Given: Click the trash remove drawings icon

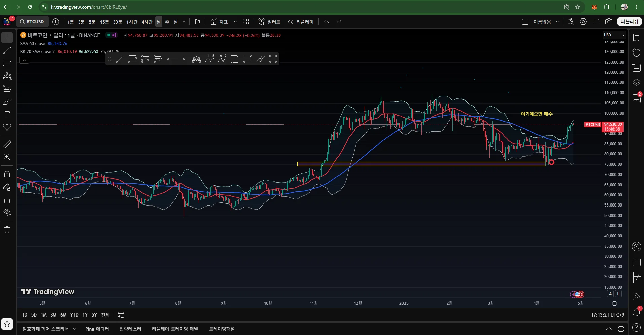Looking at the screenshot, I should click(x=7, y=230).
